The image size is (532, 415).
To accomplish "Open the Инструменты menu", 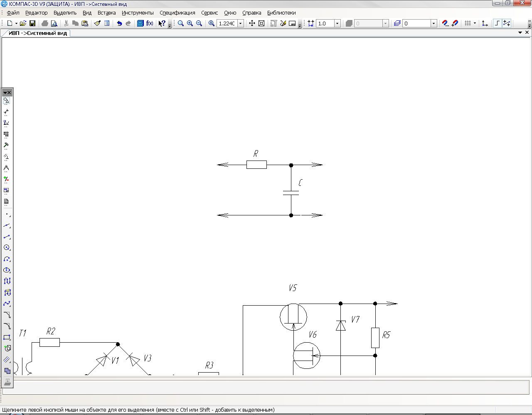I will point(138,13).
